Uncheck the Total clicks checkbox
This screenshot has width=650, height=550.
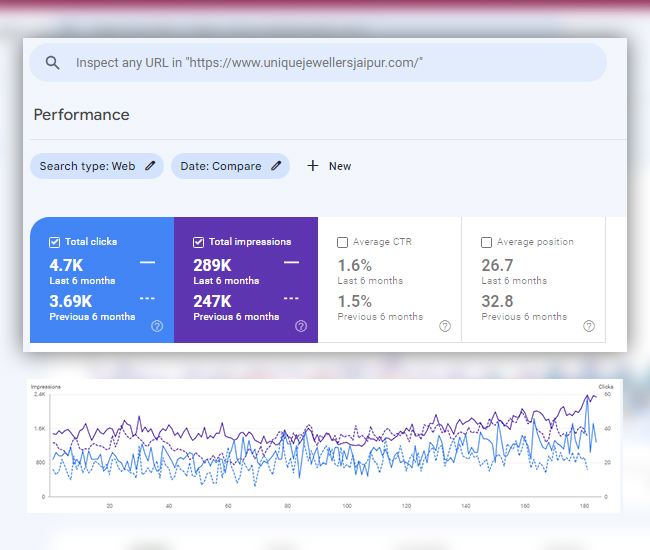pyautogui.click(x=55, y=242)
